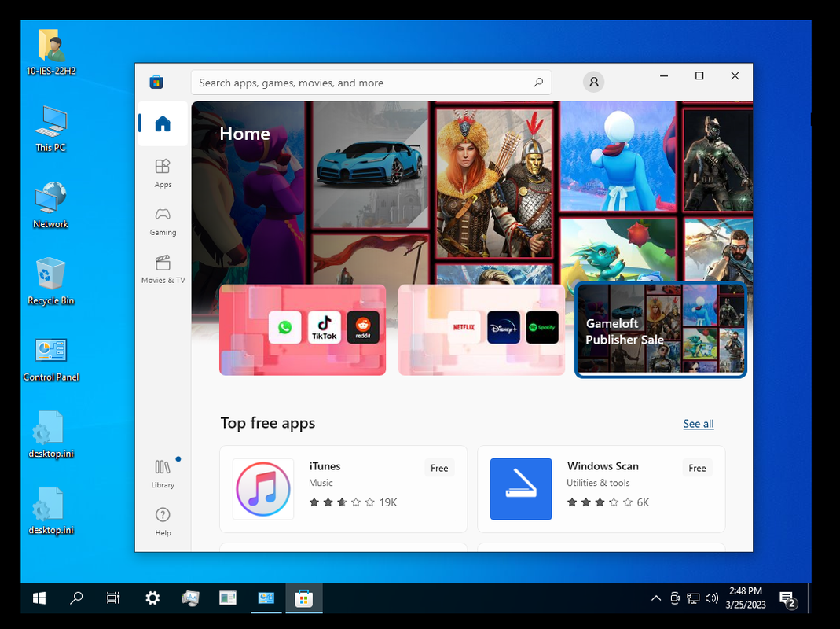This screenshot has height=629, width=840.
Task: Maximize the Microsoft Store window
Action: [x=699, y=76]
